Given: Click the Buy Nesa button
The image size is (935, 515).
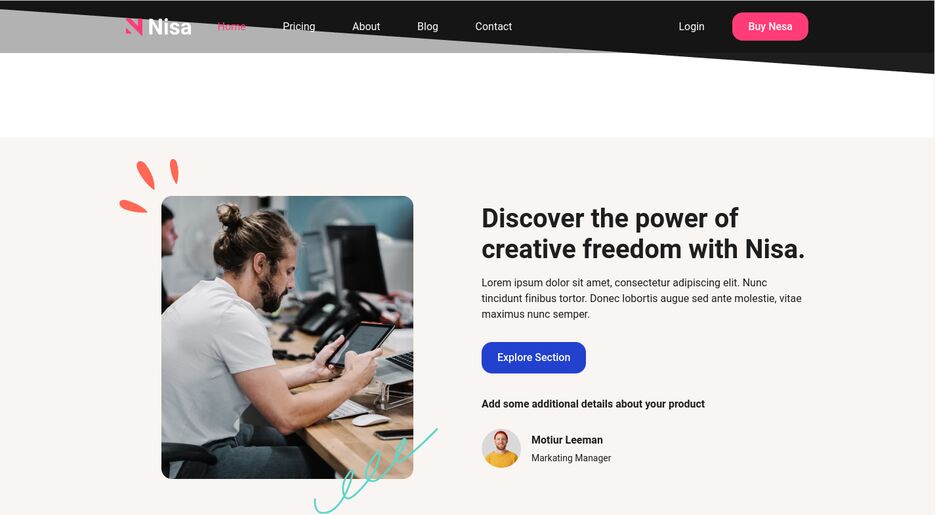Looking at the screenshot, I should point(770,26).
